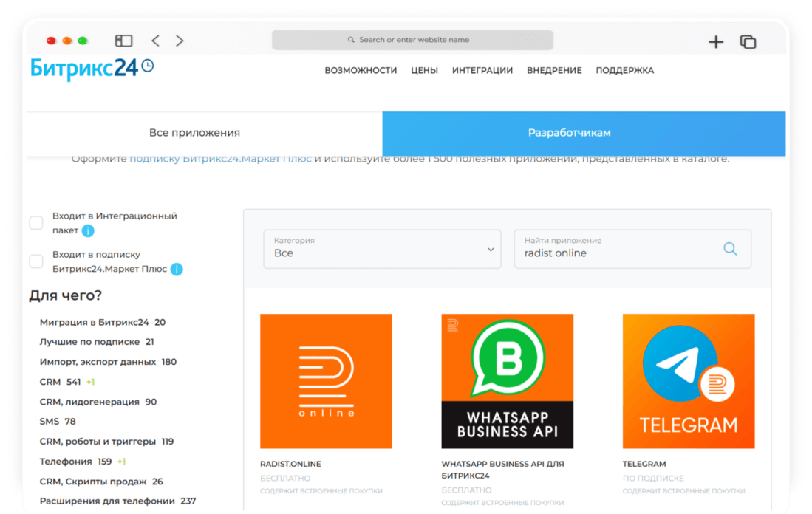Click the search magnifier in Найти приложение
812x514 pixels.
pyautogui.click(x=730, y=249)
